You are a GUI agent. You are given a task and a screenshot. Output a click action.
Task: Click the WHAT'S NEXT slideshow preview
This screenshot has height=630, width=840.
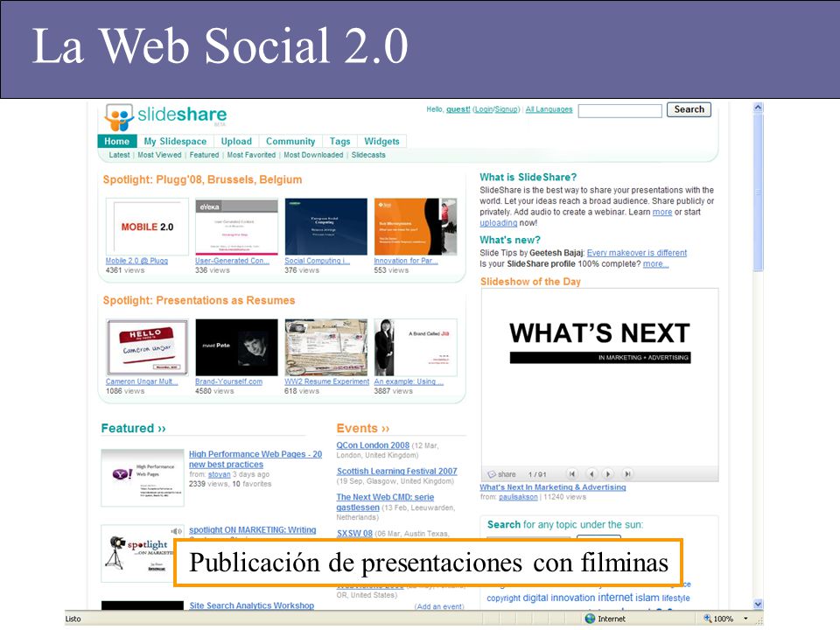click(599, 376)
